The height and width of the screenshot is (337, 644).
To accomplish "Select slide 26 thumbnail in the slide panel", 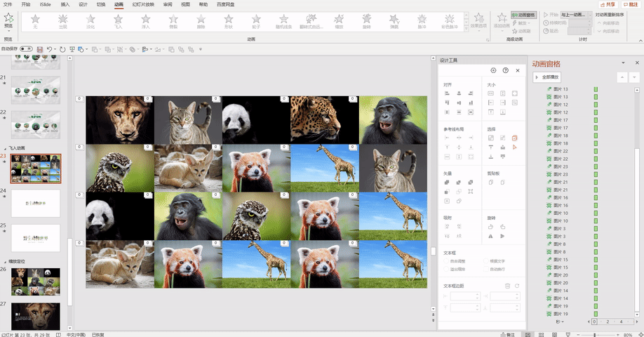I will (35, 282).
